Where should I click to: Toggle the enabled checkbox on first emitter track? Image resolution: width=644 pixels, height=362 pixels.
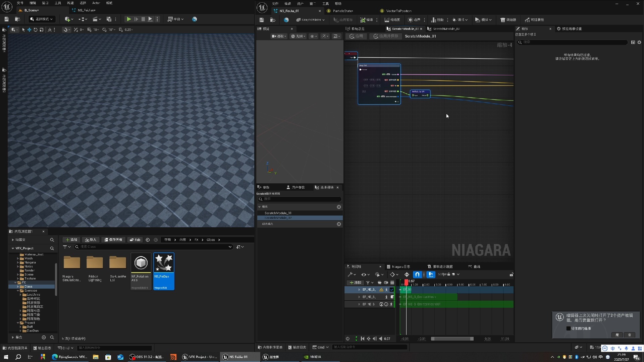tap(392, 290)
